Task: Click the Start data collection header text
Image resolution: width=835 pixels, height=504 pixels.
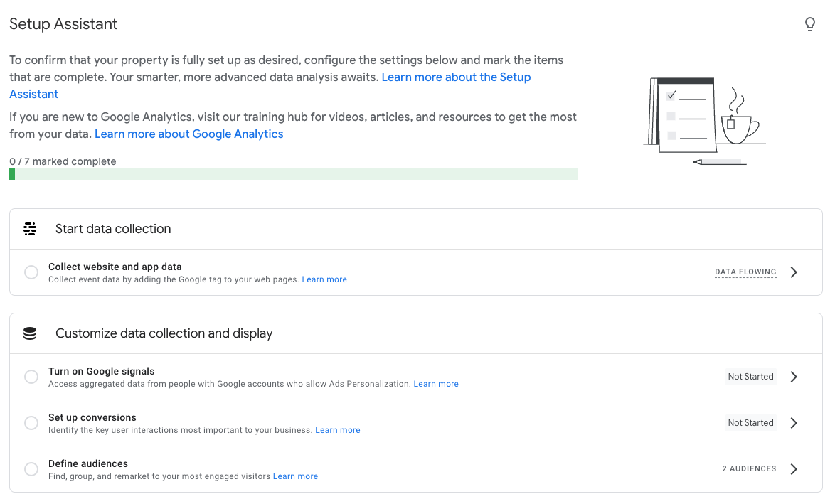Action: tap(113, 229)
